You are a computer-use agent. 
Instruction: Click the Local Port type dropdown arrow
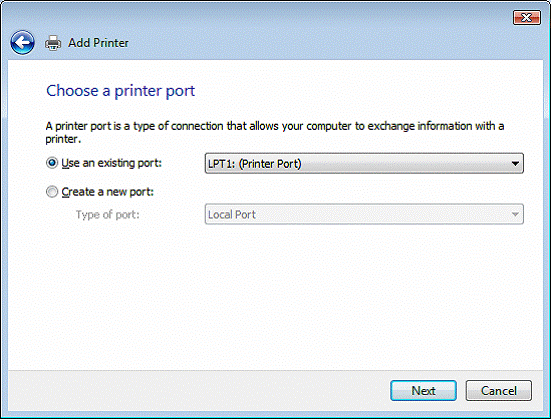[515, 214]
